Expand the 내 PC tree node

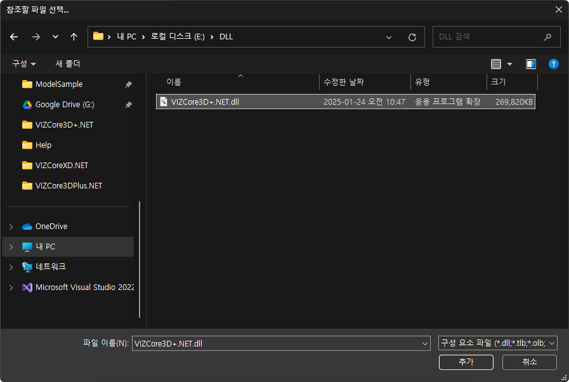coord(11,247)
